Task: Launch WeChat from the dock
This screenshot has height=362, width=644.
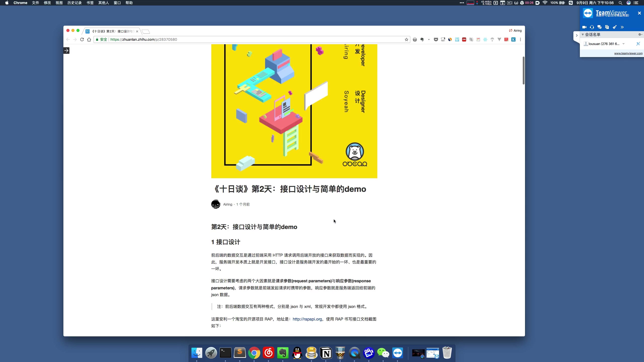Action: pos(383,353)
